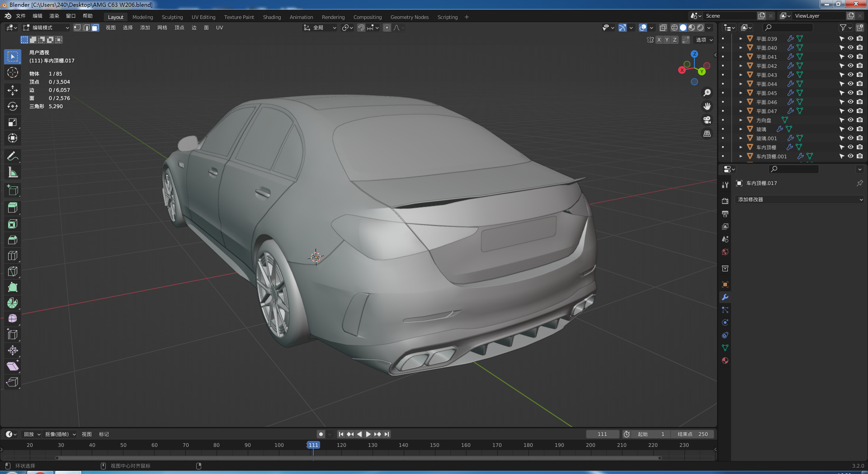The width and height of the screenshot is (868, 474).
Task: Activate the Shrink/Fatten tool
Action: point(13,351)
